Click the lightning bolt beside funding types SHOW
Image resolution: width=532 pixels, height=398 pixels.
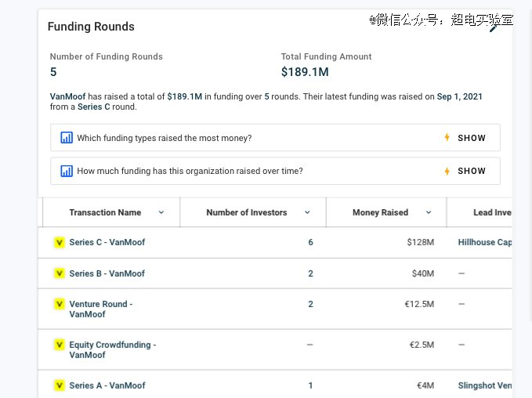447,137
